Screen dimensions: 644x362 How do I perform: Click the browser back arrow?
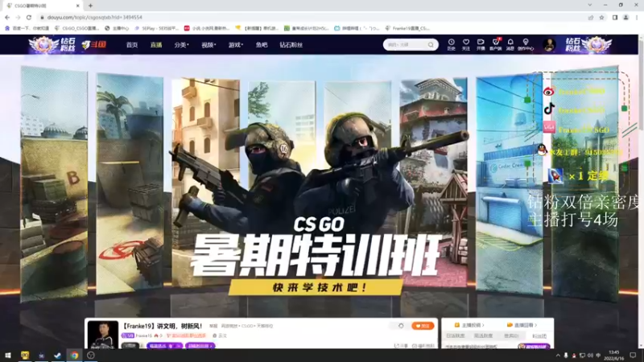pyautogui.click(x=7, y=17)
